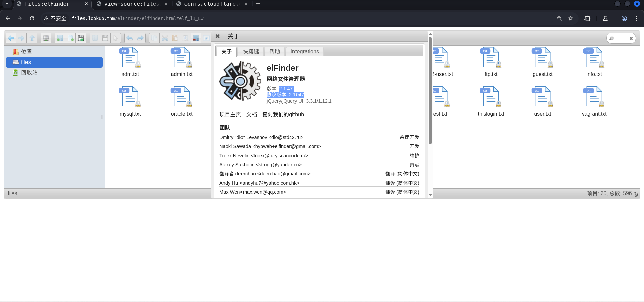Image resolution: width=644 pixels, height=302 pixels.
Task: Click the About dialog scrollbar thumb
Action: click(430, 91)
